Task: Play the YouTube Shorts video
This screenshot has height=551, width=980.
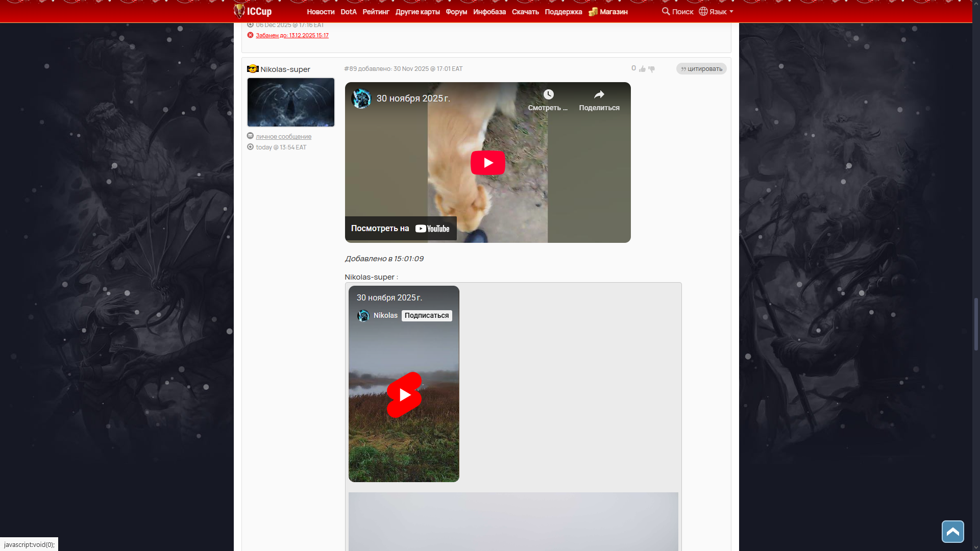Action: click(404, 395)
